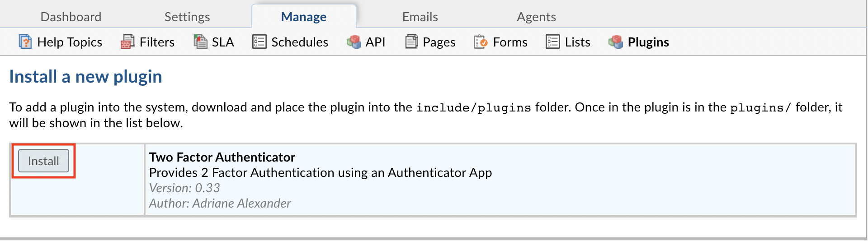This screenshot has height=241, width=868.
Task: Click the SLA icon
Action: click(x=200, y=42)
